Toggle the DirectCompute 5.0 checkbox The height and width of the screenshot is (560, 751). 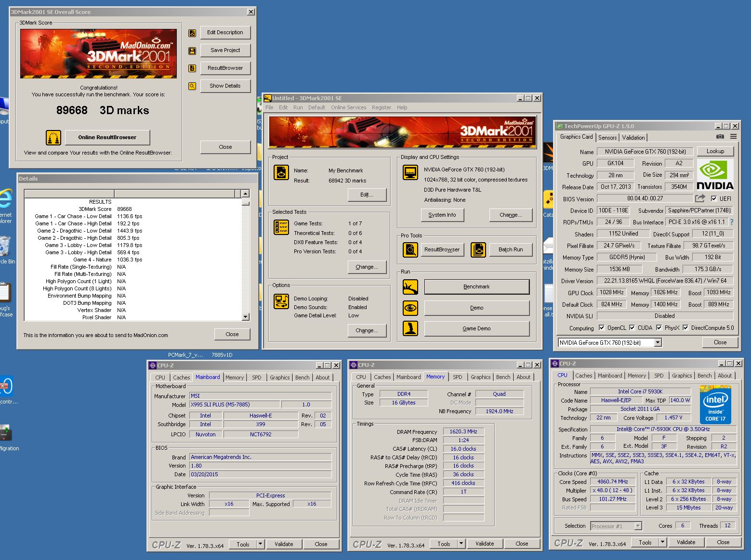coord(685,328)
